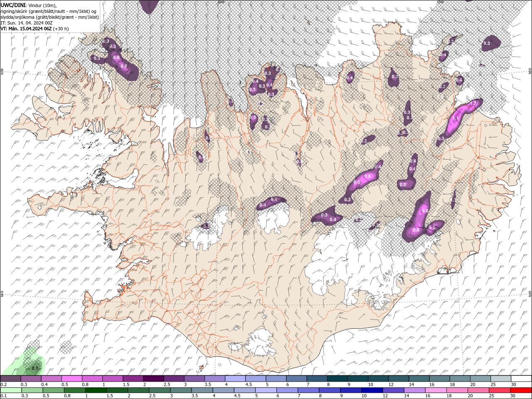
Task: Select the white snow swatch after 30
Action: pos(521,378)
